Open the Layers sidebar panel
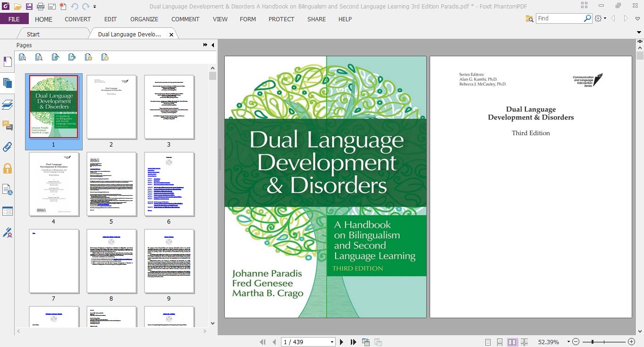The image size is (644, 347). click(x=8, y=104)
